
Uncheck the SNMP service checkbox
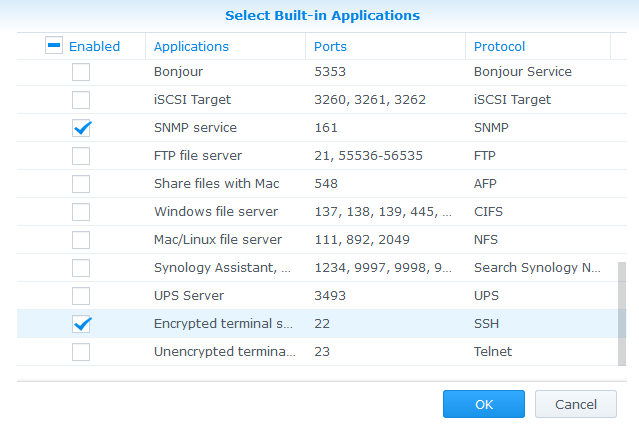tap(81, 128)
